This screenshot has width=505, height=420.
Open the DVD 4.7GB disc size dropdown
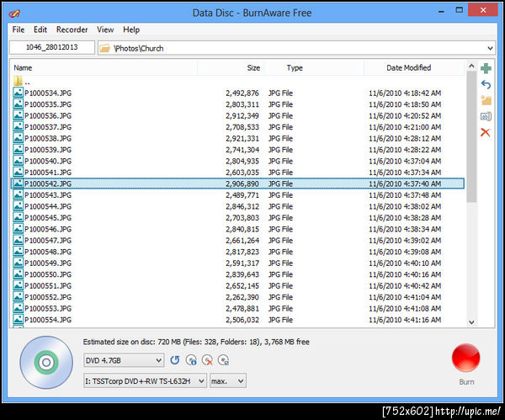coord(124,360)
